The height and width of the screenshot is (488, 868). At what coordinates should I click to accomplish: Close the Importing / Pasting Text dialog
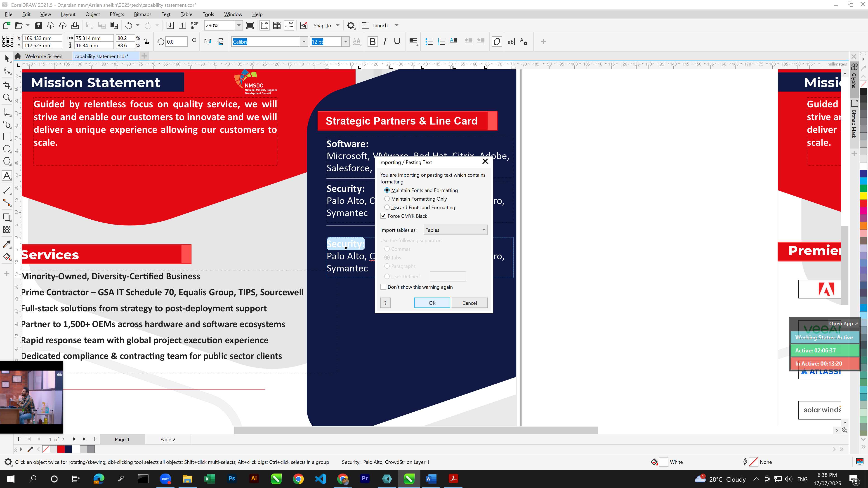(485, 161)
